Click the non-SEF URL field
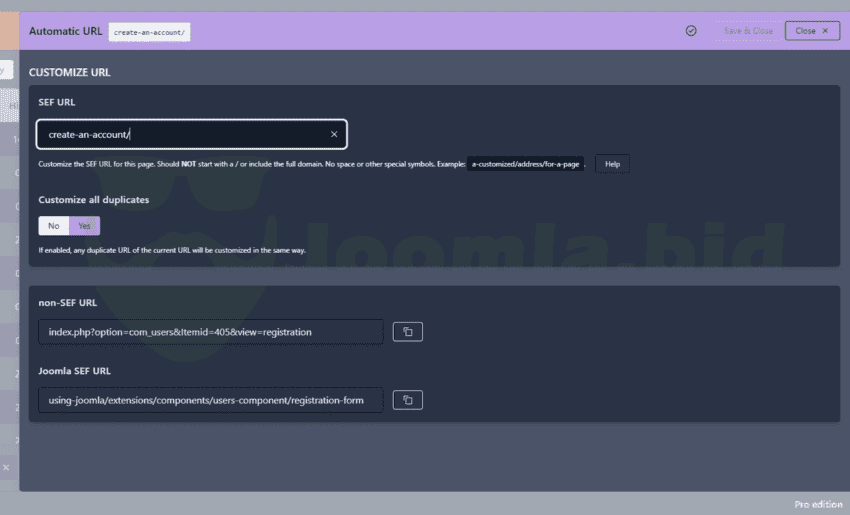The image size is (850, 515). coord(210,331)
